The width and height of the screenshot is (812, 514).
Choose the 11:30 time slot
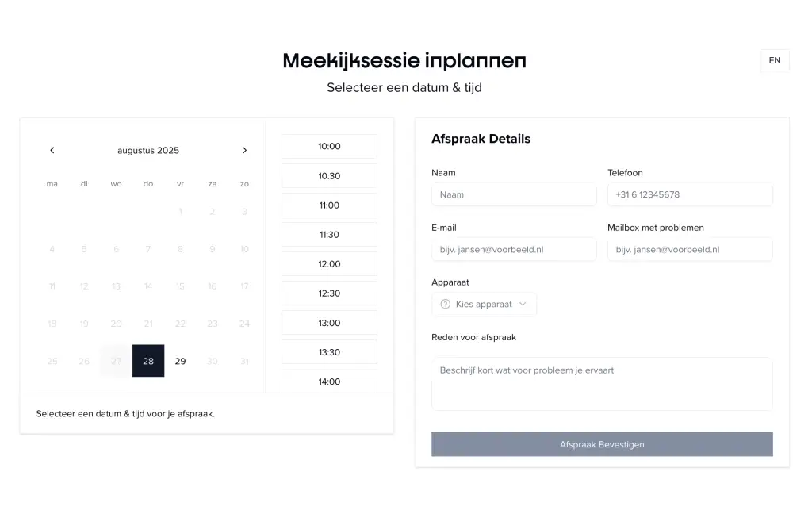[329, 235]
